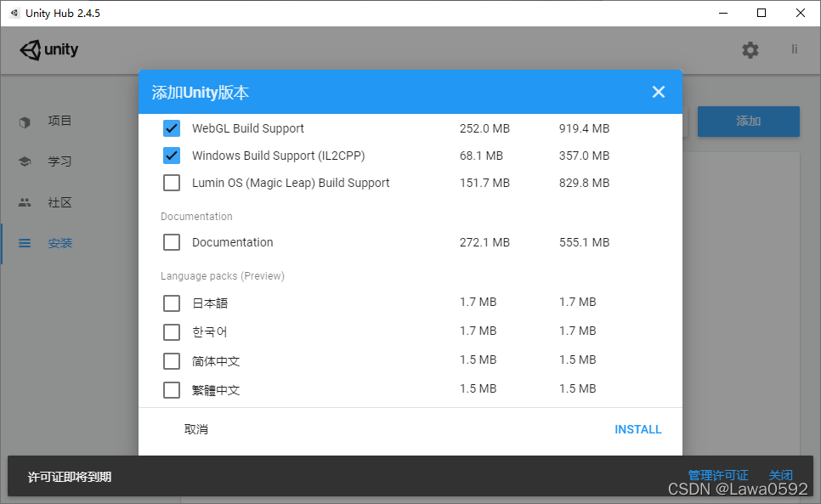Check the 简体中文 language pack
The image size is (821, 504).
tap(172, 361)
